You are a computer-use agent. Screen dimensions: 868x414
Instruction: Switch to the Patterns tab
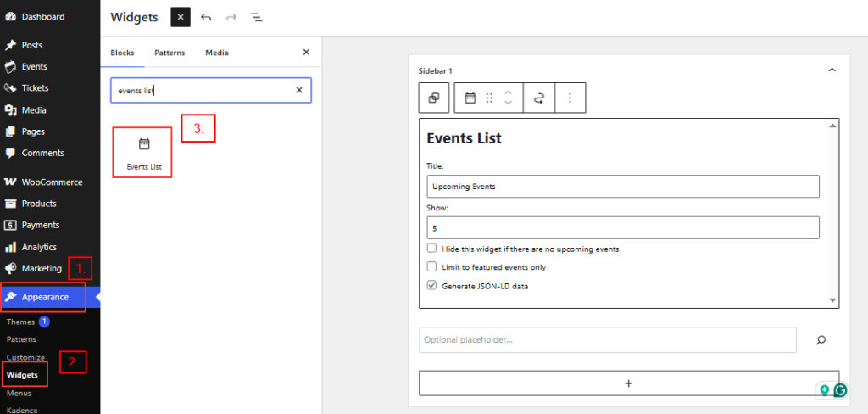click(170, 53)
